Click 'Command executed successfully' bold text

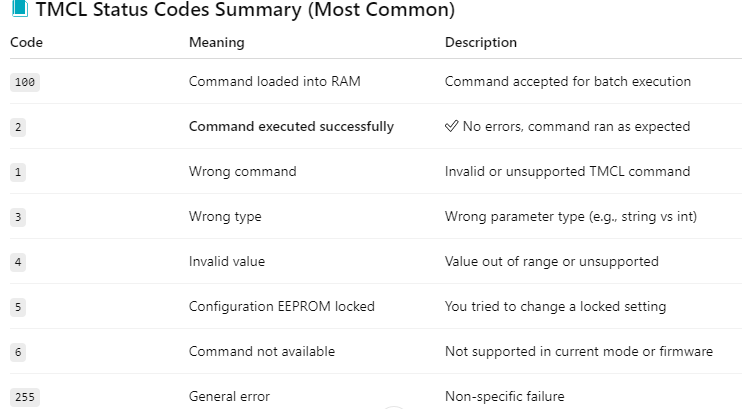point(291,127)
